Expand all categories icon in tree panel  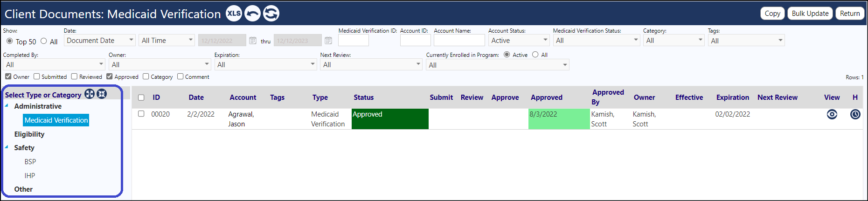click(x=90, y=94)
